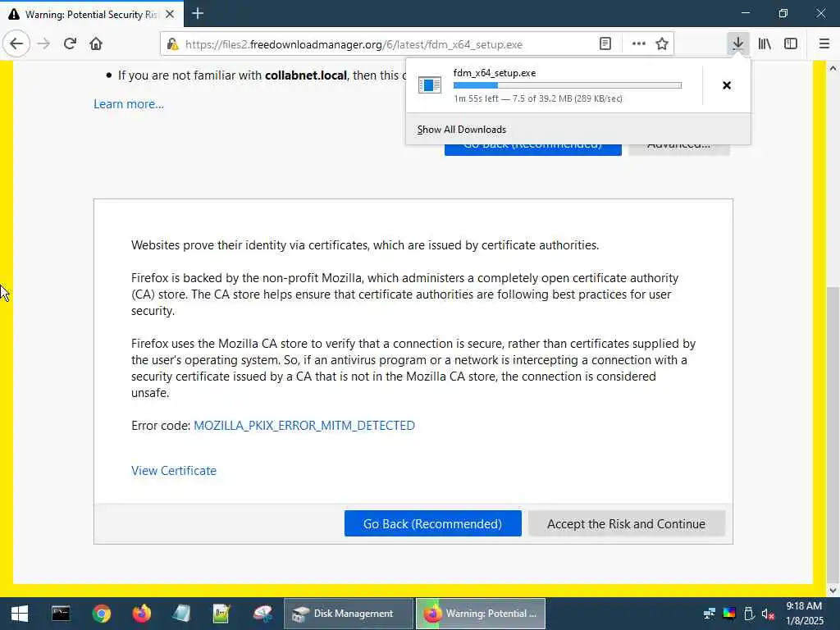Viewport: 840px width, 630px height.
Task: Open page actions three-dot menu
Action: (638, 44)
